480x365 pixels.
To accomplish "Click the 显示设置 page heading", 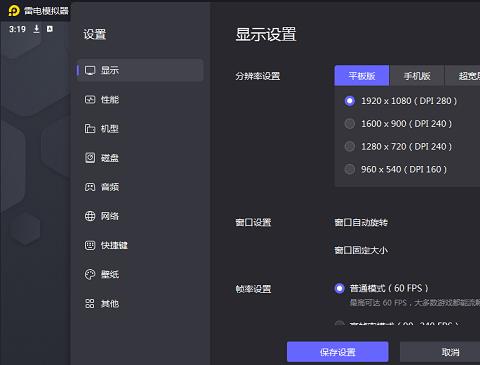I will tap(266, 34).
